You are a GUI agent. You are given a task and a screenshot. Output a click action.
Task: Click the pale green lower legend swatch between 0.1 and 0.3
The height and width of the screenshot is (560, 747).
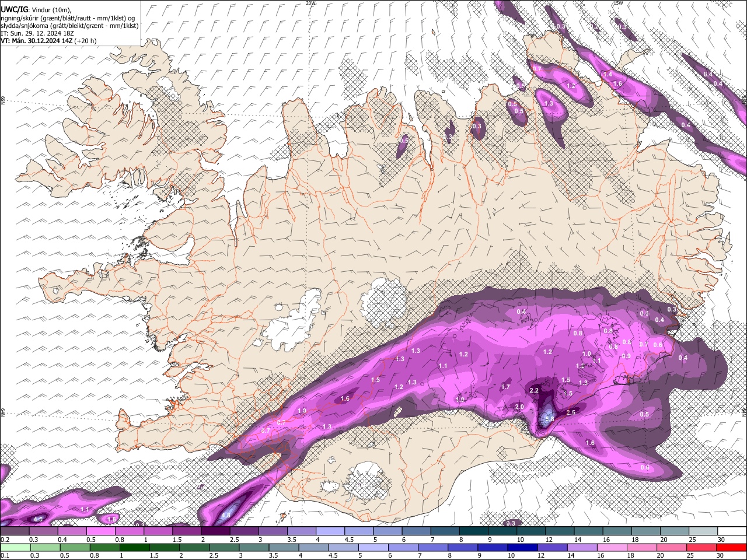coord(15,548)
